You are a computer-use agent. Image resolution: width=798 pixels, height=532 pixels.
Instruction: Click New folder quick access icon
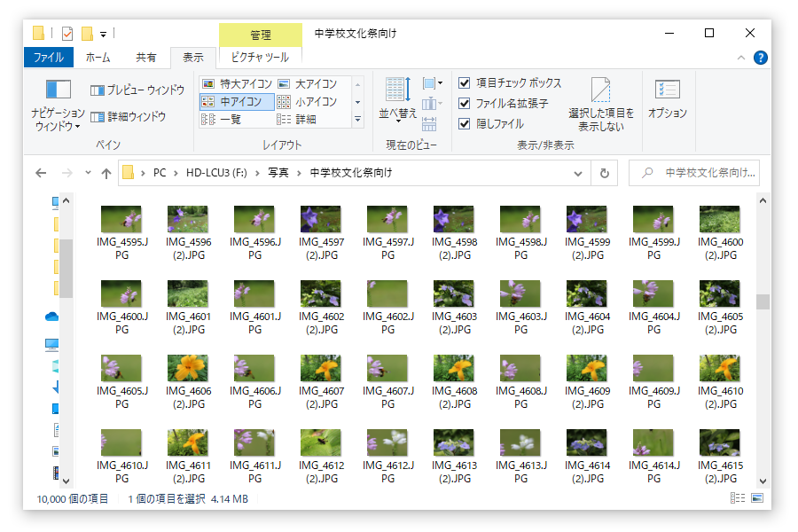point(88,34)
